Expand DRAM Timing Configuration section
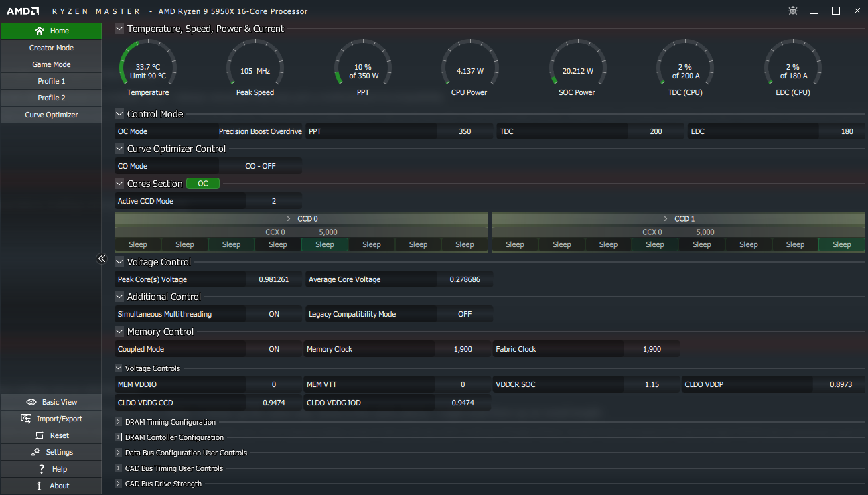Screen dimensions: 868x495 click(x=119, y=422)
